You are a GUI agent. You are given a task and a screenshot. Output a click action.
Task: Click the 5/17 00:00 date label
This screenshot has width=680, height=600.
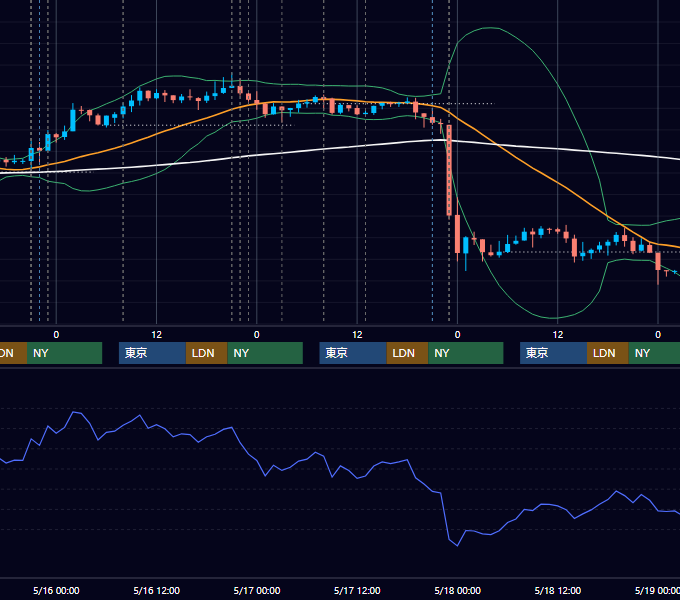pos(257,590)
